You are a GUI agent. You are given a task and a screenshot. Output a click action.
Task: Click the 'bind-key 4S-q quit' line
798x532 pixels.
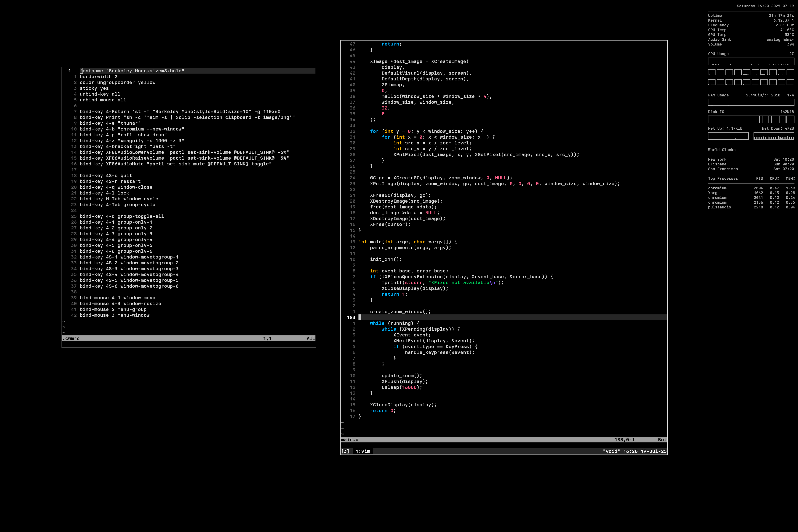106,175
